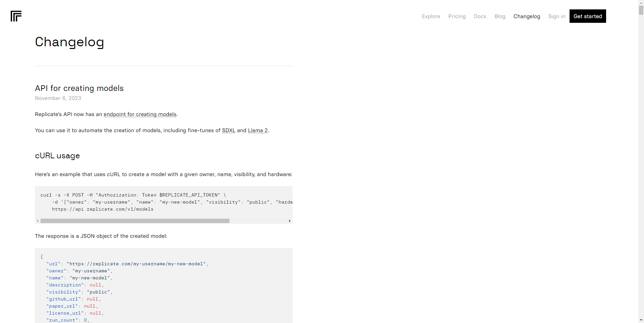Screen dimensions: 644x323
Task: Click the sentence starting "Here's an example"
Action: tap(164, 174)
